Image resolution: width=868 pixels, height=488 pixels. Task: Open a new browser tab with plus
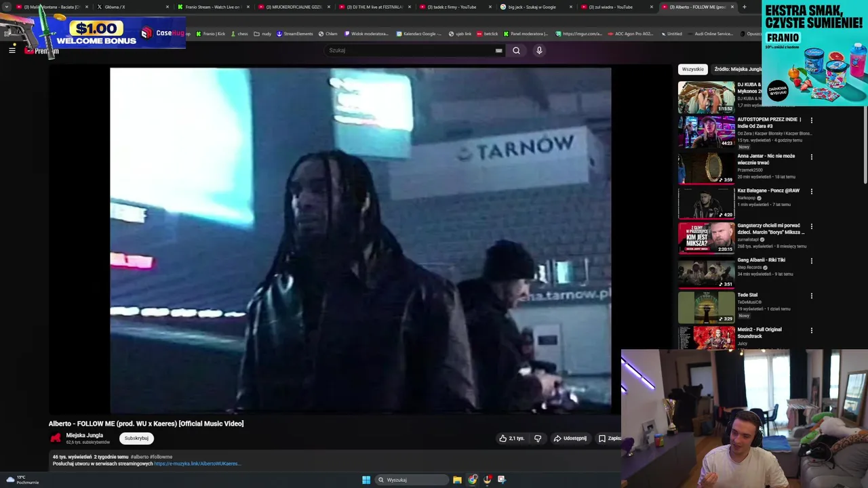744,7
